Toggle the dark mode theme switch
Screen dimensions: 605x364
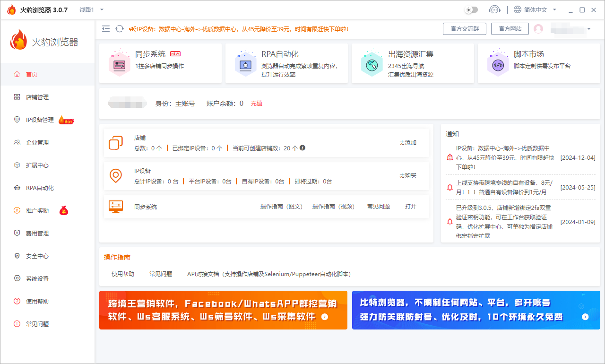[471, 9]
